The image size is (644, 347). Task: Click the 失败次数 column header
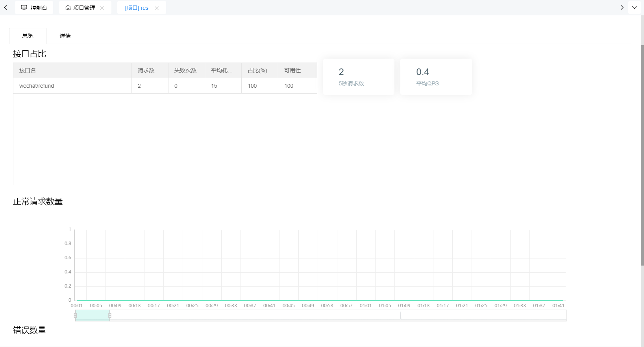[x=187, y=70]
